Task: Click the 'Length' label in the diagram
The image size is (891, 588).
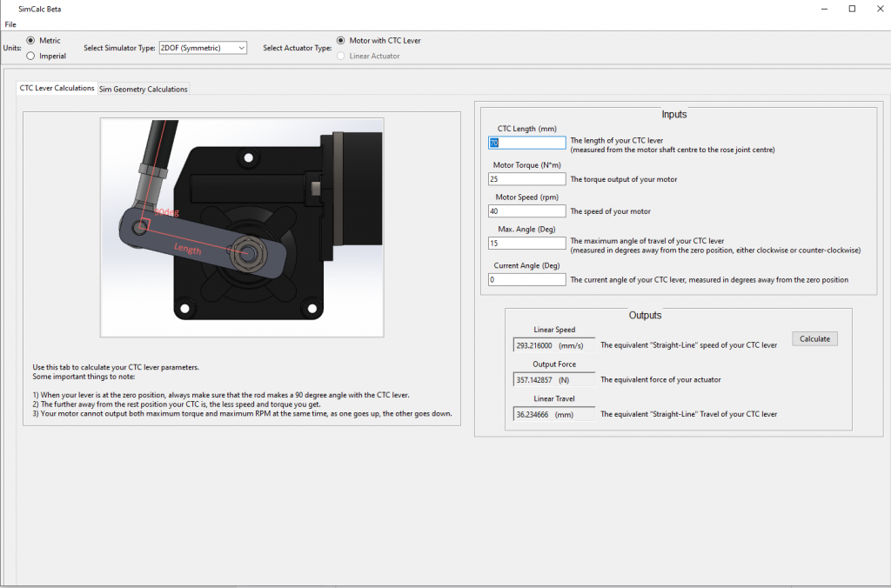Action: (x=188, y=248)
